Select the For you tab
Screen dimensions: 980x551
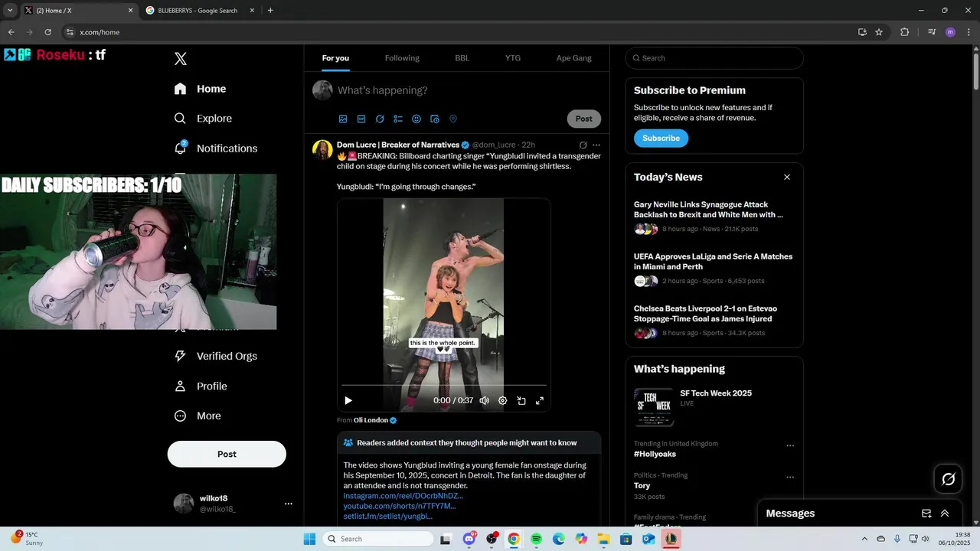(335, 58)
